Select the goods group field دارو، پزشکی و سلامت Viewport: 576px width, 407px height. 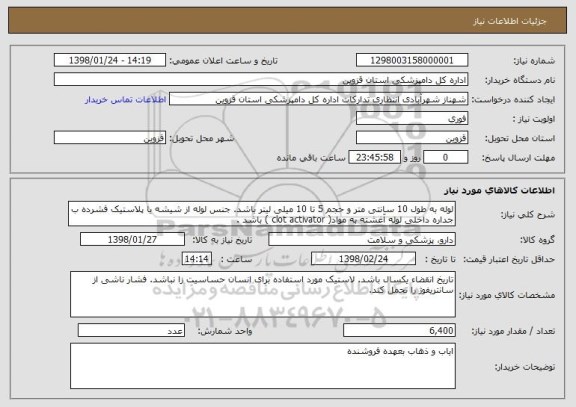(x=362, y=239)
